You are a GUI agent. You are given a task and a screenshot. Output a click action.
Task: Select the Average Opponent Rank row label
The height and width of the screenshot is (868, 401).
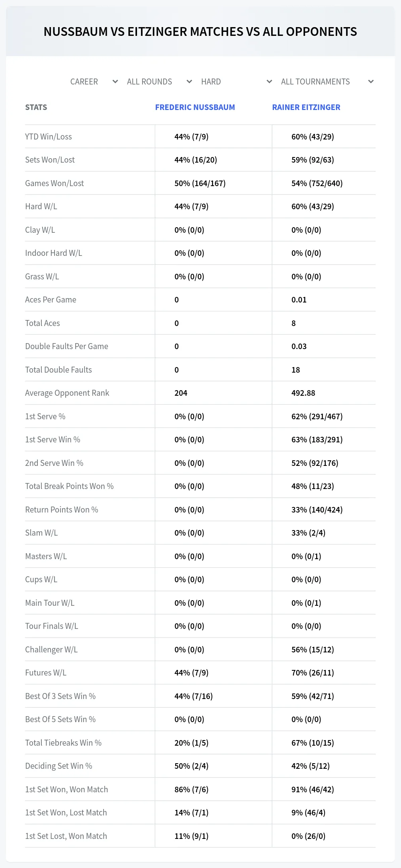pyautogui.click(x=67, y=393)
